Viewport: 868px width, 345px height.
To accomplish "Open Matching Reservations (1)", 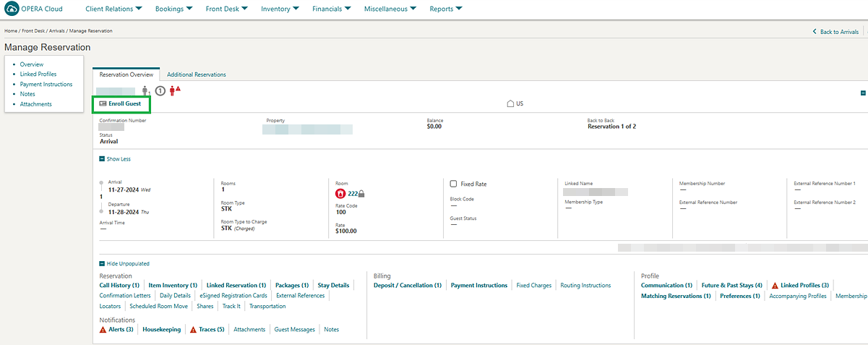I will coord(676,296).
